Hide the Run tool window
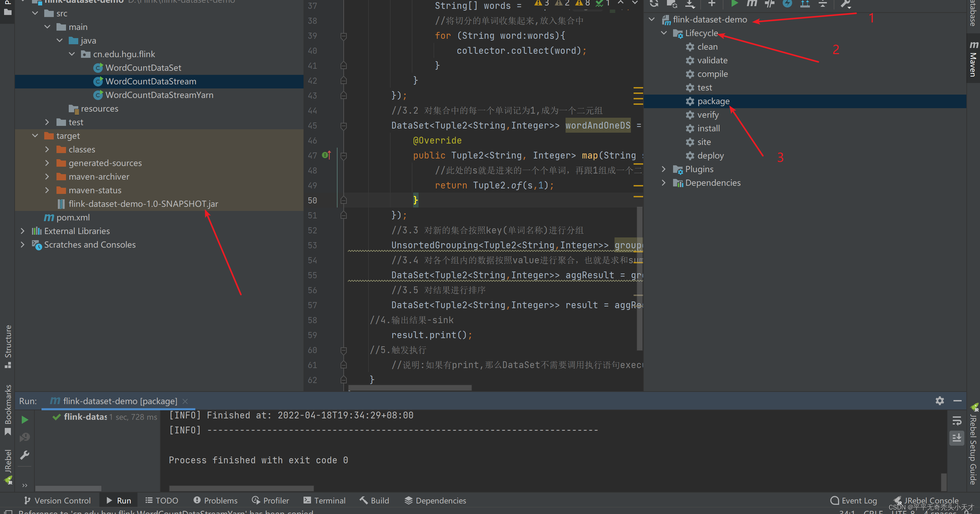 (x=957, y=401)
